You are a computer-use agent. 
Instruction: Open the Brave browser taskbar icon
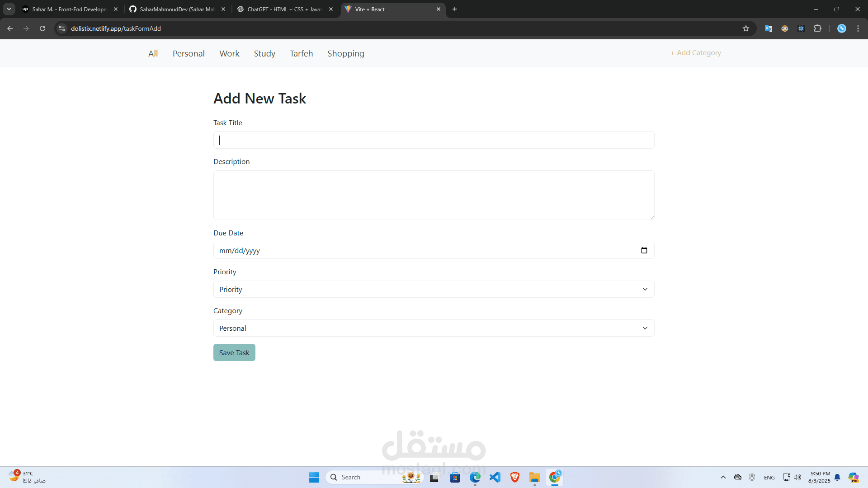(x=515, y=477)
